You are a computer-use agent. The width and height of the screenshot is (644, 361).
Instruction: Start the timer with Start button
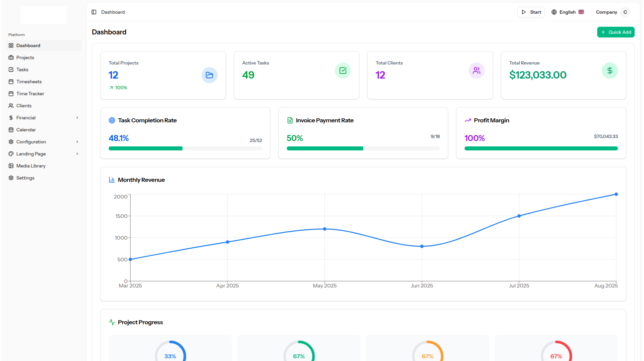click(x=531, y=12)
